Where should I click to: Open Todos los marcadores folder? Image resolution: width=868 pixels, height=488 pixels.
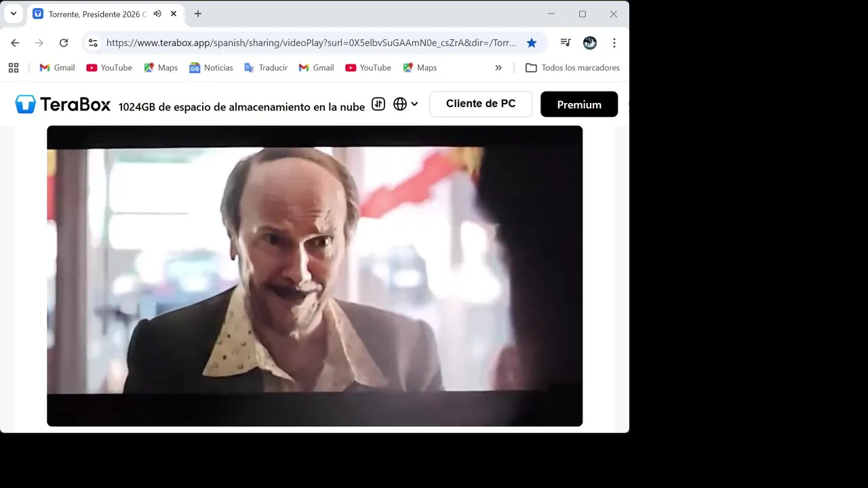click(572, 68)
